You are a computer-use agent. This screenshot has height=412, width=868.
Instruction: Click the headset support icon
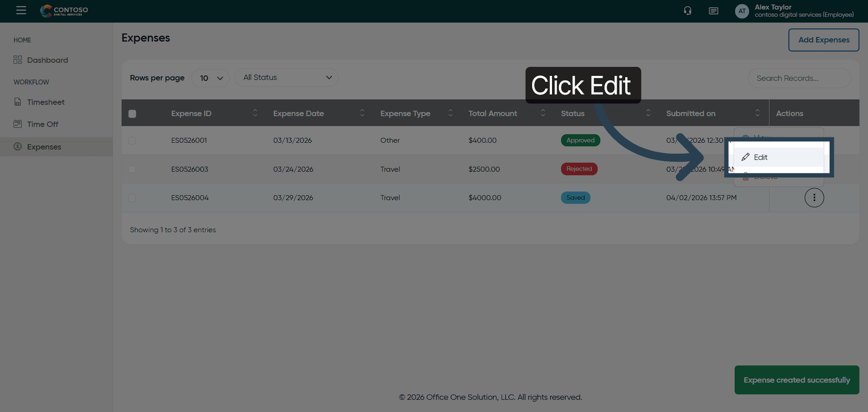click(x=688, y=11)
